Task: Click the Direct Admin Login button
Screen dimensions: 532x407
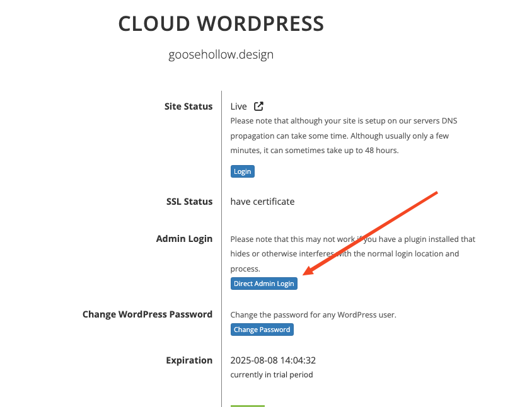Action: (264, 284)
